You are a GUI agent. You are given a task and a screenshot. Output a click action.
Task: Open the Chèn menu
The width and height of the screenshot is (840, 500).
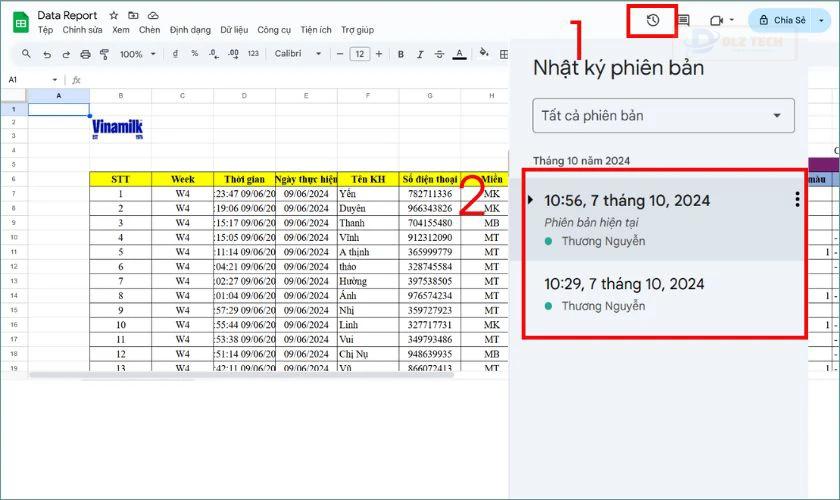coord(149,30)
